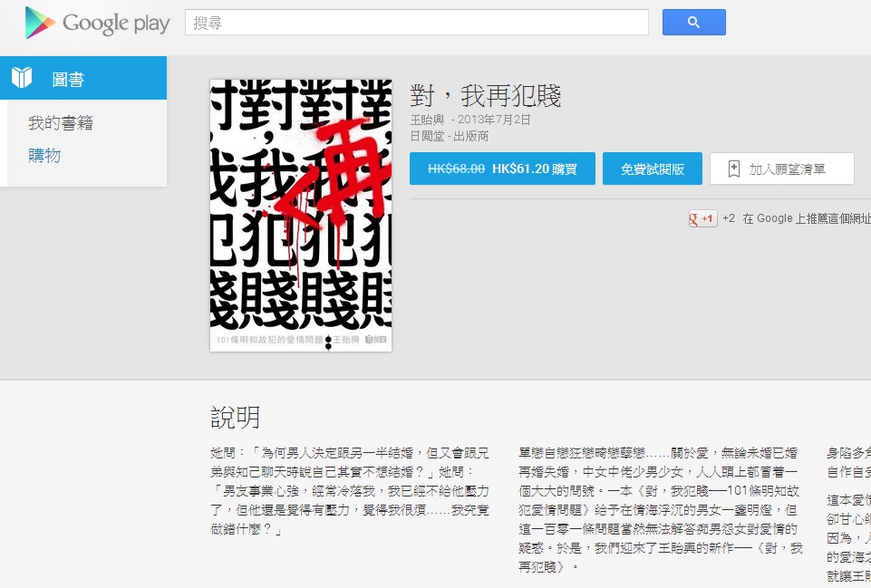Click the 加入願望清單 label text
Screen dimensions: 871x588
787,169
